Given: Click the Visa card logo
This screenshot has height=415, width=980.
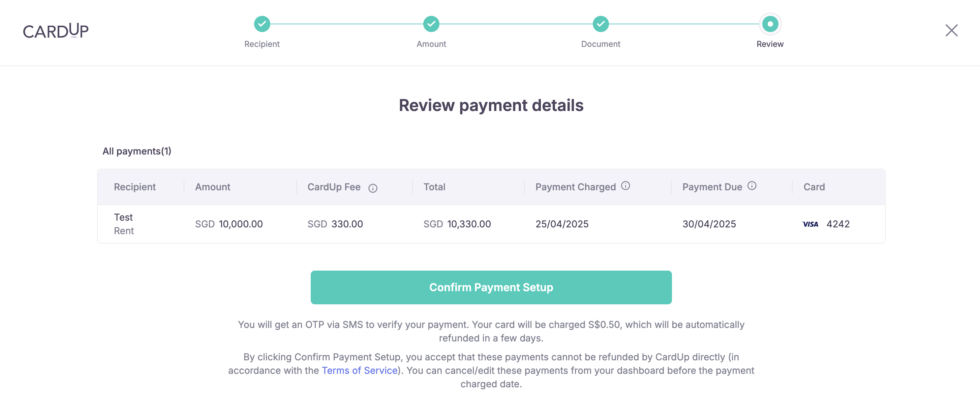Looking at the screenshot, I should [810, 224].
